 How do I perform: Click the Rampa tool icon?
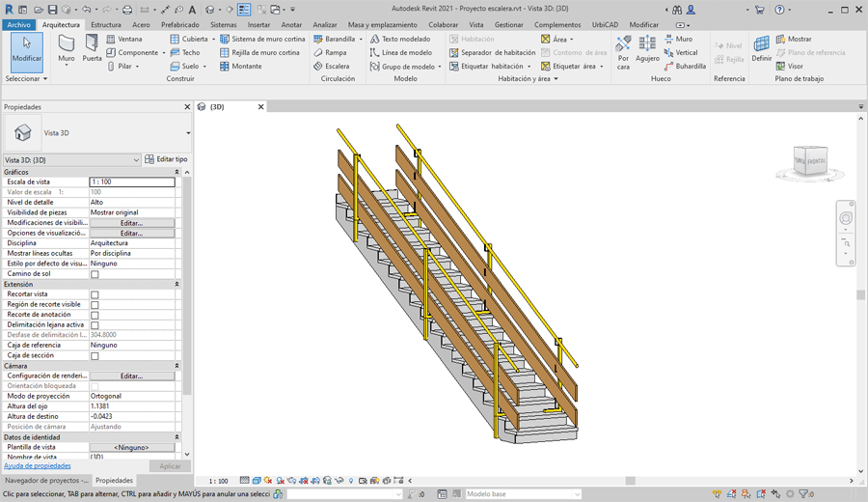coord(318,53)
